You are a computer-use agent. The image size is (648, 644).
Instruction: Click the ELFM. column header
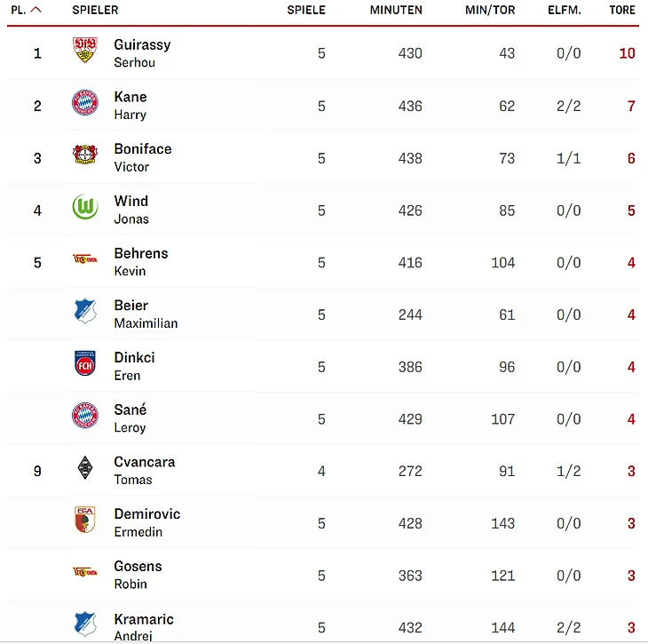(x=564, y=10)
